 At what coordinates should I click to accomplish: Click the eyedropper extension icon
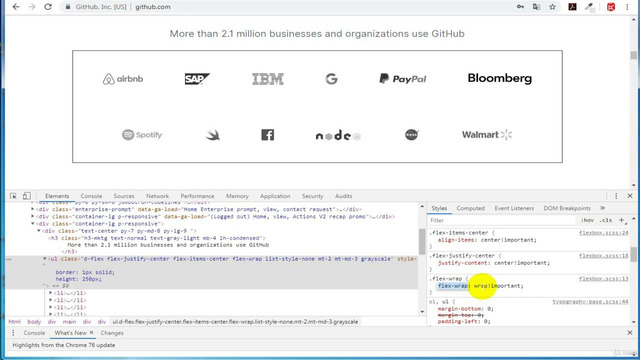tap(589, 7)
